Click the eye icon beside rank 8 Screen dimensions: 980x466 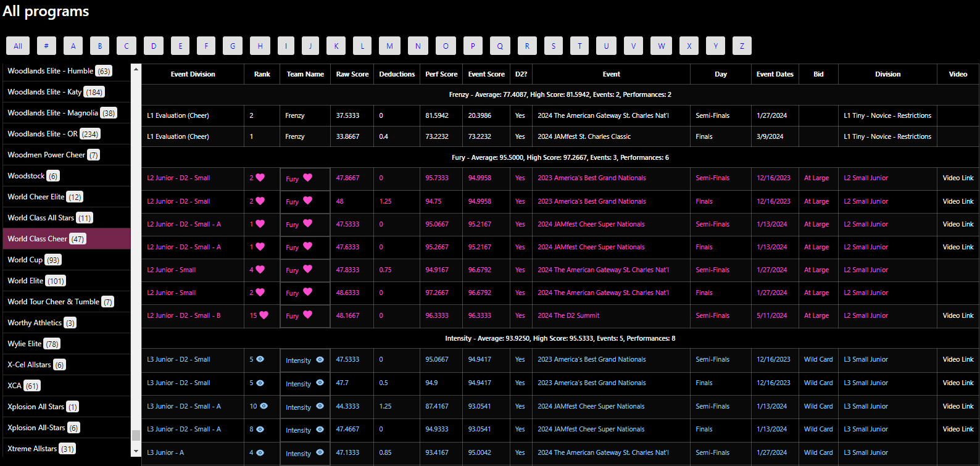point(260,428)
